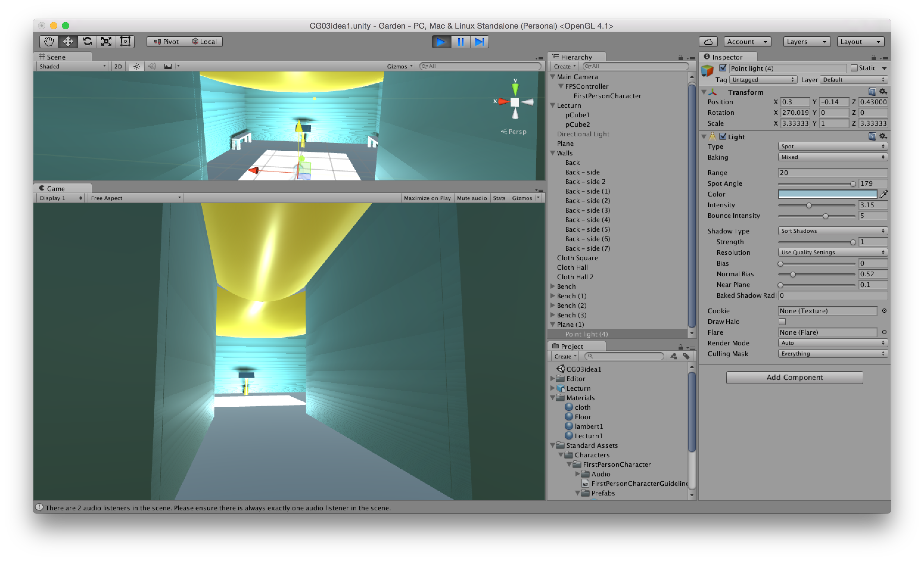
Task: Open the cloud services icon
Action: [x=708, y=42]
